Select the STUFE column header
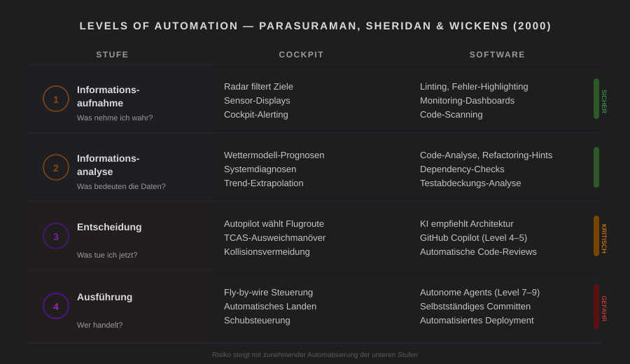The width and height of the screenshot is (630, 364). click(x=113, y=55)
